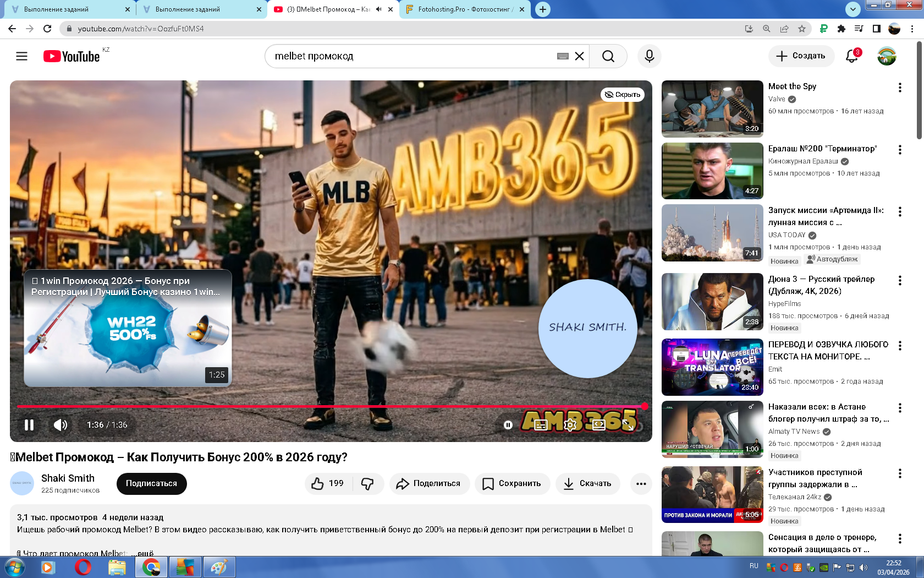Pause the playing video
The width and height of the screenshot is (924, 578).
tap(29, 424)
